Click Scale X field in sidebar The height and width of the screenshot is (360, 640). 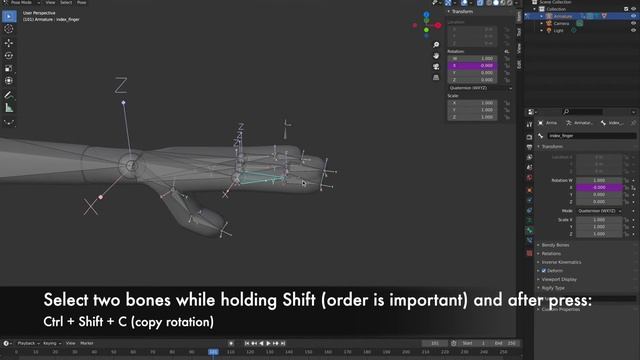coord(472,103)
